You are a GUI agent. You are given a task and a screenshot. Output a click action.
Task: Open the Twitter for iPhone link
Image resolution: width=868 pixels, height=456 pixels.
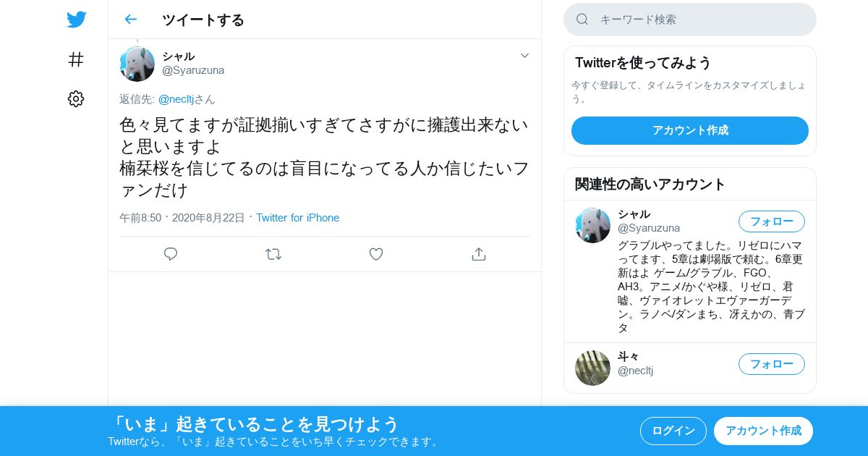[x=297, y=218]
